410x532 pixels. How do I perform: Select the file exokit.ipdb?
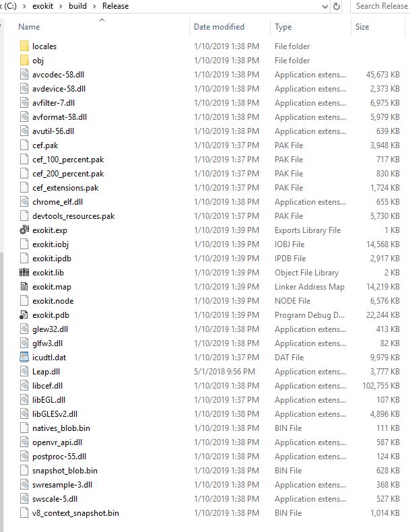52,259
